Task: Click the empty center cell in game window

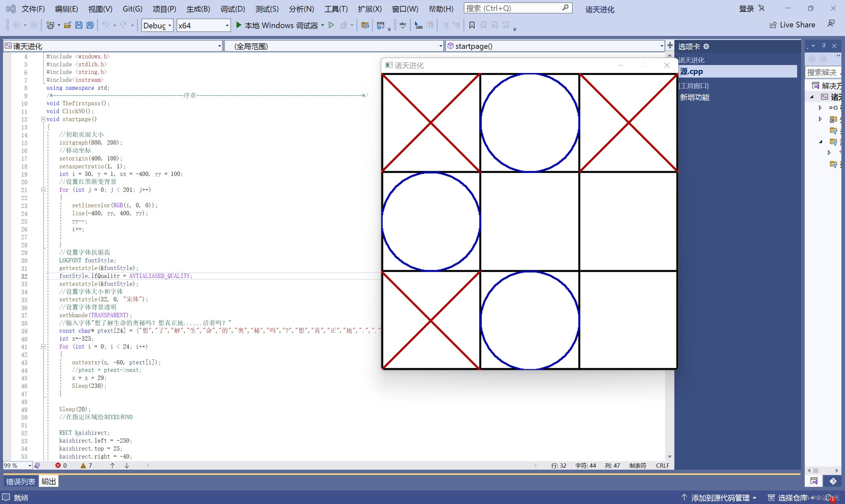Action: click(530, 221)
